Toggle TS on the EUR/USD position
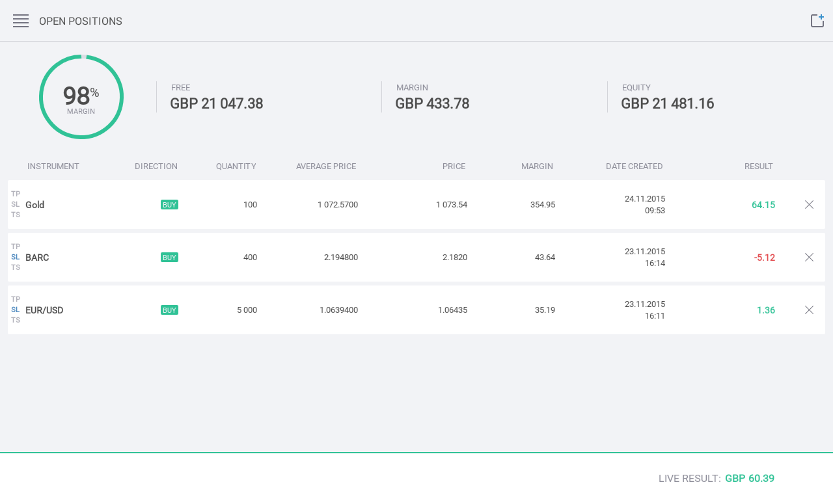 16,320
